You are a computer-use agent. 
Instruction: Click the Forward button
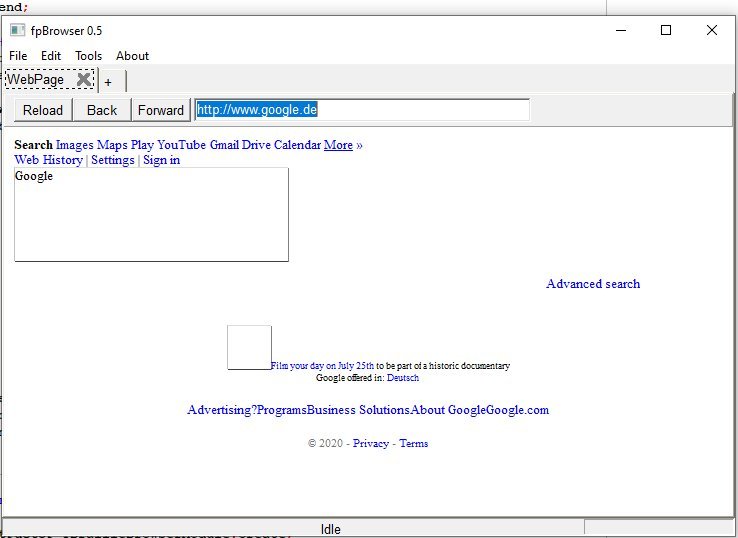coord(160,110)
